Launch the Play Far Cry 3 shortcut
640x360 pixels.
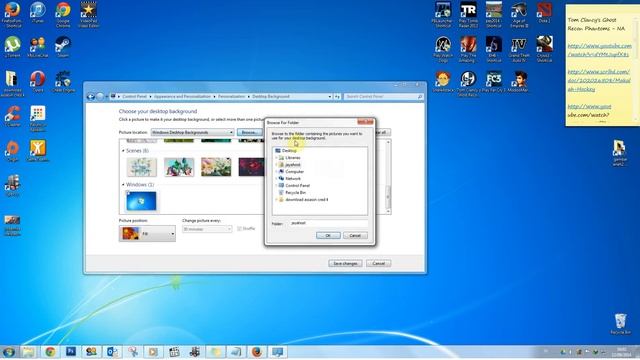(493, 82)
